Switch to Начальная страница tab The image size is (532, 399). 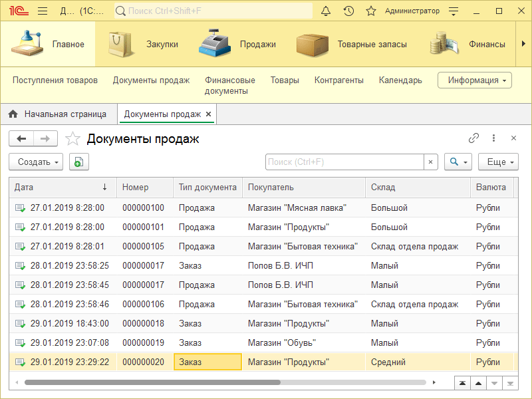(59, 114)
